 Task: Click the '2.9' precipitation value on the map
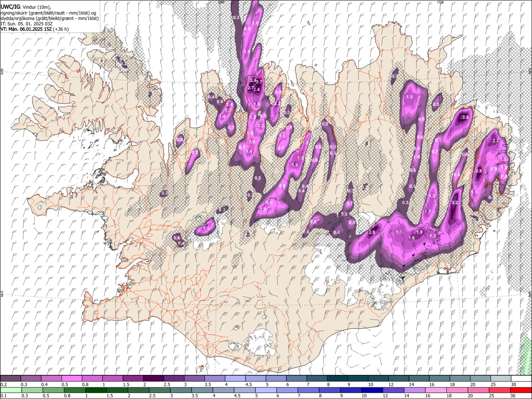pyautogui.click(x=253, y=80)
